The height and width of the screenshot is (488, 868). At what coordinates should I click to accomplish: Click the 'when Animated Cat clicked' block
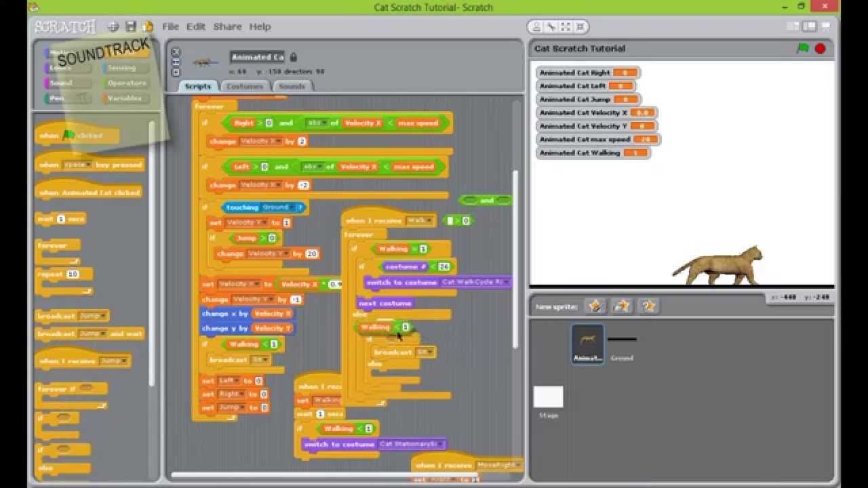(89, 192)
